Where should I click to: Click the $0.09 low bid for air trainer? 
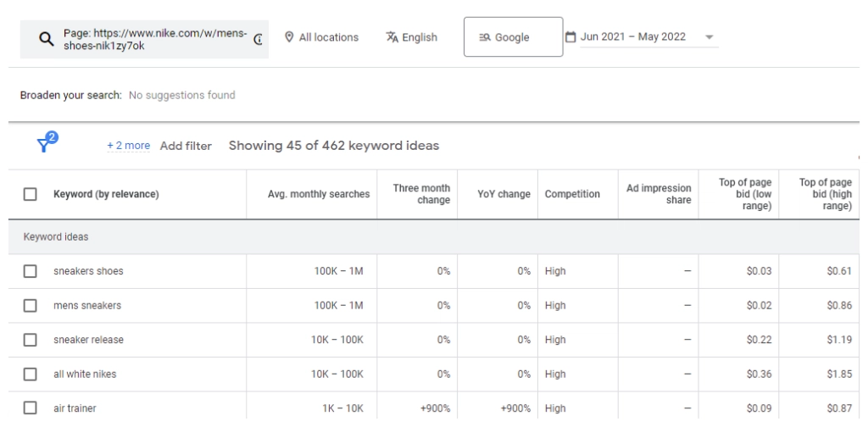point(759,408)
